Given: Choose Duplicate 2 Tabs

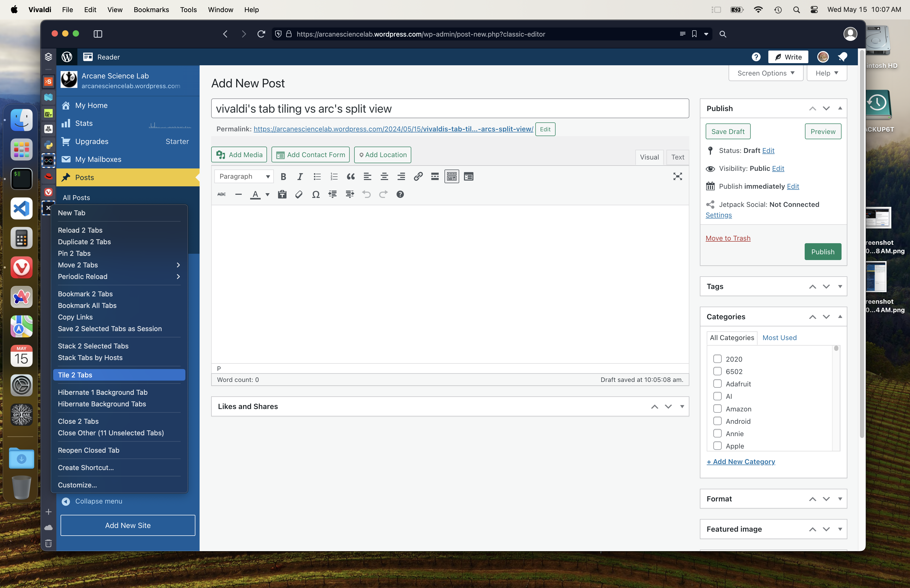Looking at the screenshot, I should [x=119, y=242].
